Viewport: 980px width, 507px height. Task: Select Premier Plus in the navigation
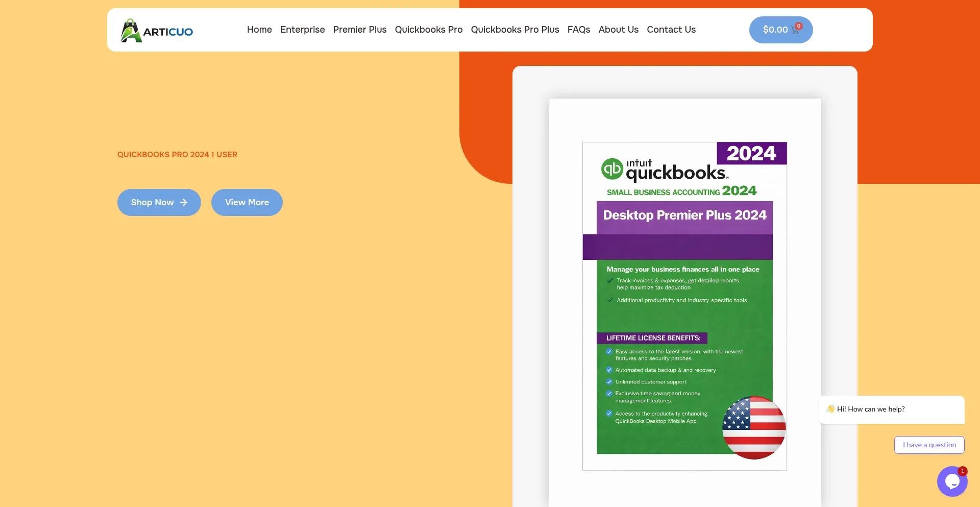pos(360,30)
